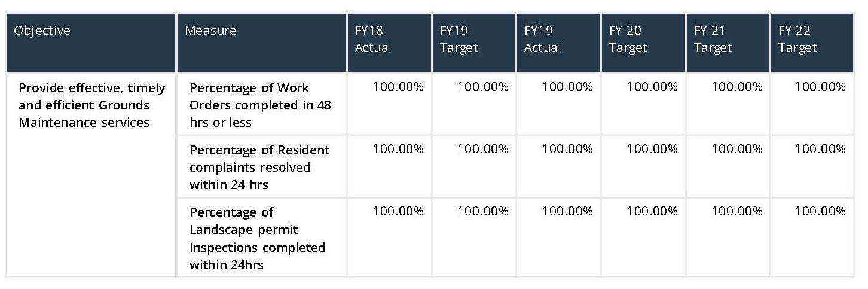Select the FY18 Actual column header
Screen dimensions: 868x289
click(373, 39)
